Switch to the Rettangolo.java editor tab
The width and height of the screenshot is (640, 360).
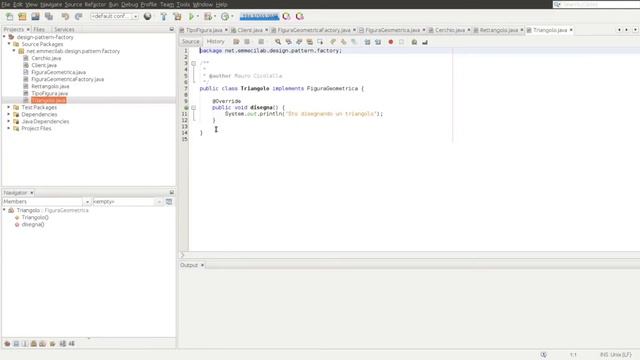point(498,30)
